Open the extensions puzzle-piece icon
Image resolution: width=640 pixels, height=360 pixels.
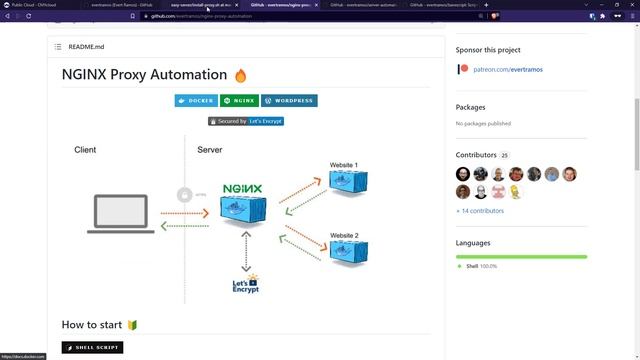tap(603, 16)
